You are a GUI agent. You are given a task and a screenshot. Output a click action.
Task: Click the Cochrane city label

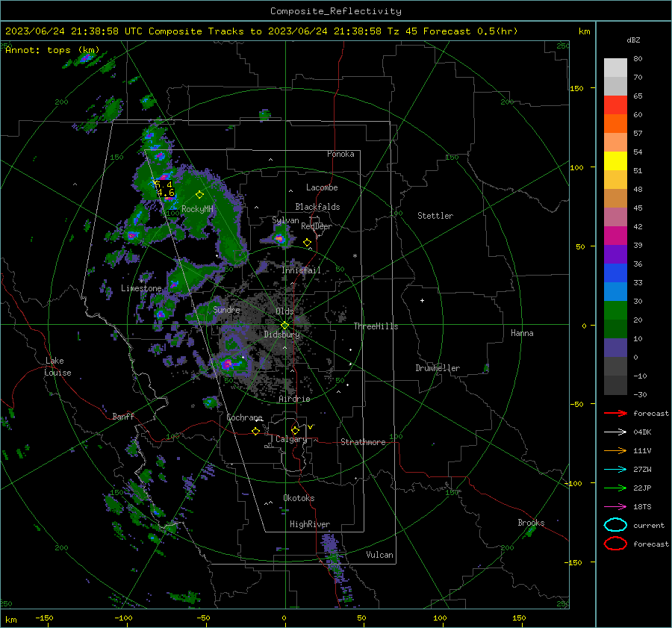click(244, 417)
